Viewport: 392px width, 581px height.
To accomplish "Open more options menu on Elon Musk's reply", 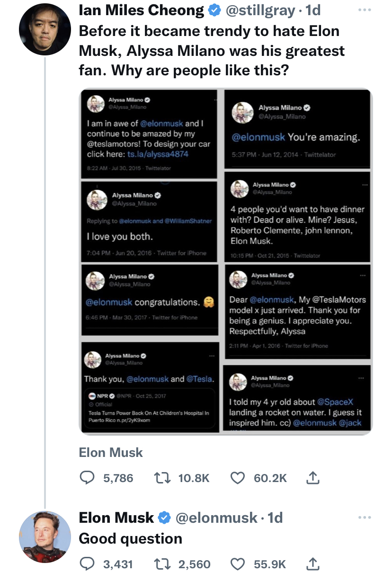I will click(x=364, y=518).
